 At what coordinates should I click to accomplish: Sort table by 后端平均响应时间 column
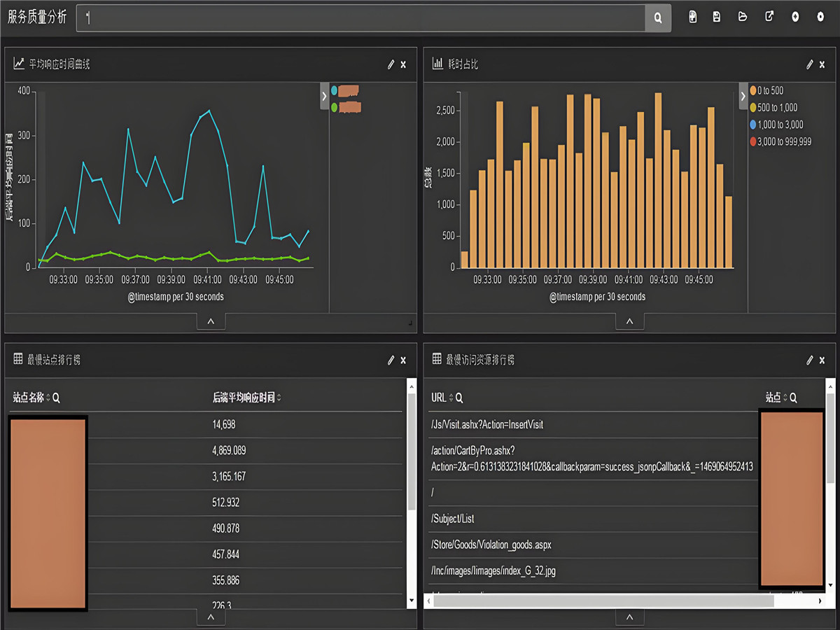(x=279, y=398)
